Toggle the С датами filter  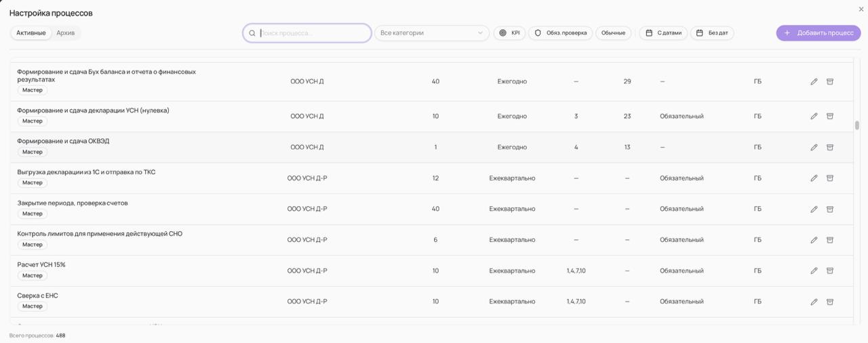pyautogui.click(x=663, y=33)
